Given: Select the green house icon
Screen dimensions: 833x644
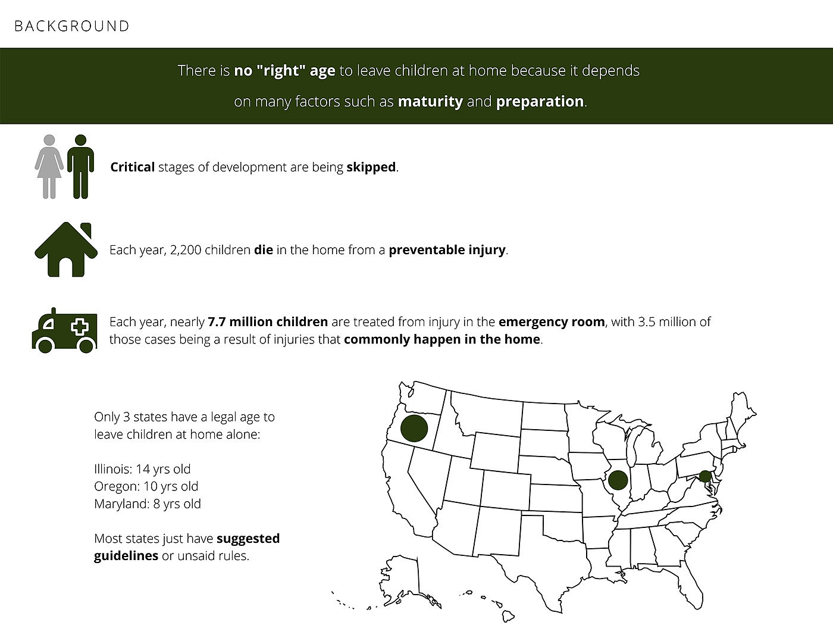Looking at the screenshot, I should [65, 249].
